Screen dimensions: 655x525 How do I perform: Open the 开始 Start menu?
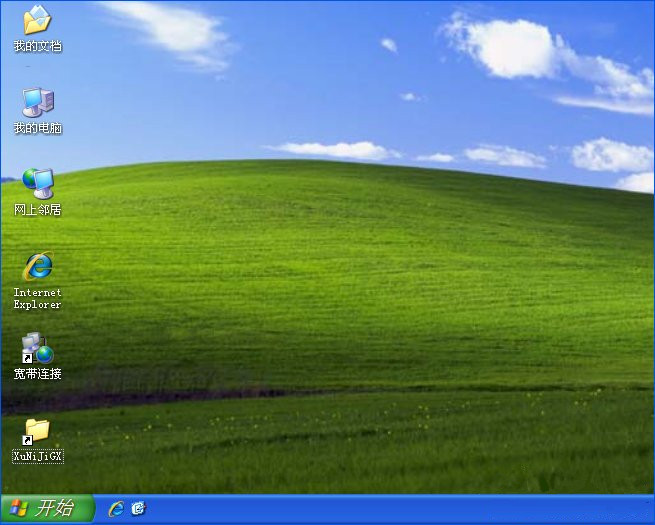46,509
